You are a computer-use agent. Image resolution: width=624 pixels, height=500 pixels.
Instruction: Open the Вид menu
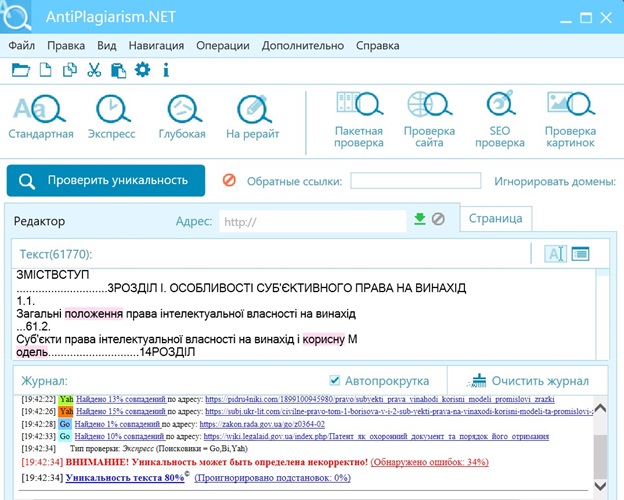[x=107, y=46]
